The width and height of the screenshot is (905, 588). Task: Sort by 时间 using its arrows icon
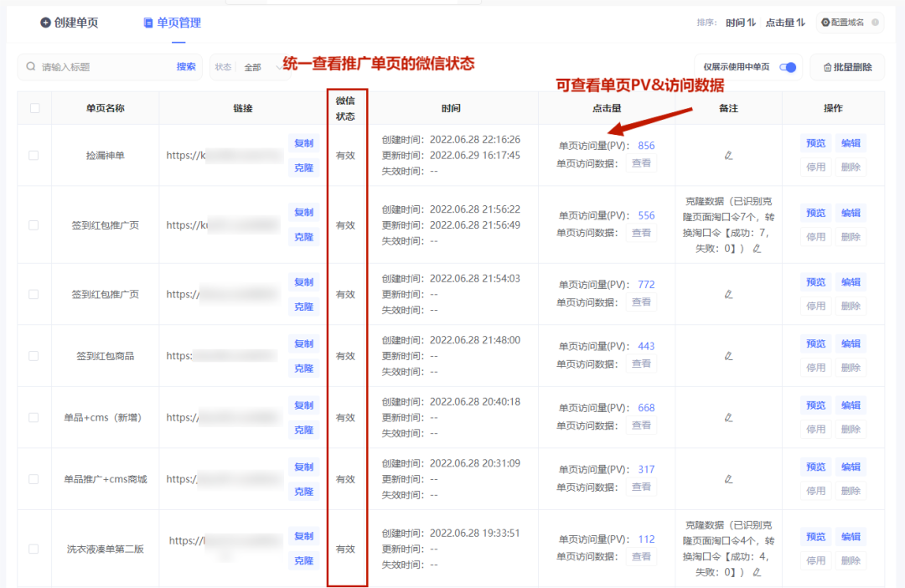pos(752,23)
